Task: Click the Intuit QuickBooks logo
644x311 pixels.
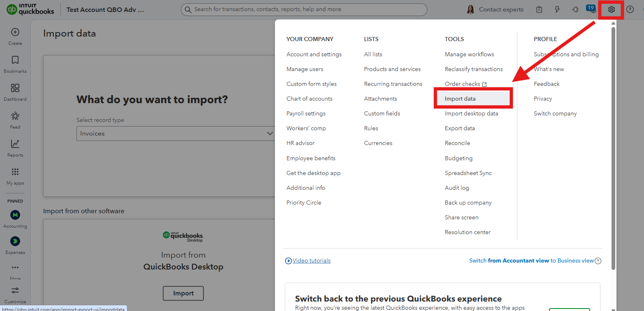Action: 30,9
